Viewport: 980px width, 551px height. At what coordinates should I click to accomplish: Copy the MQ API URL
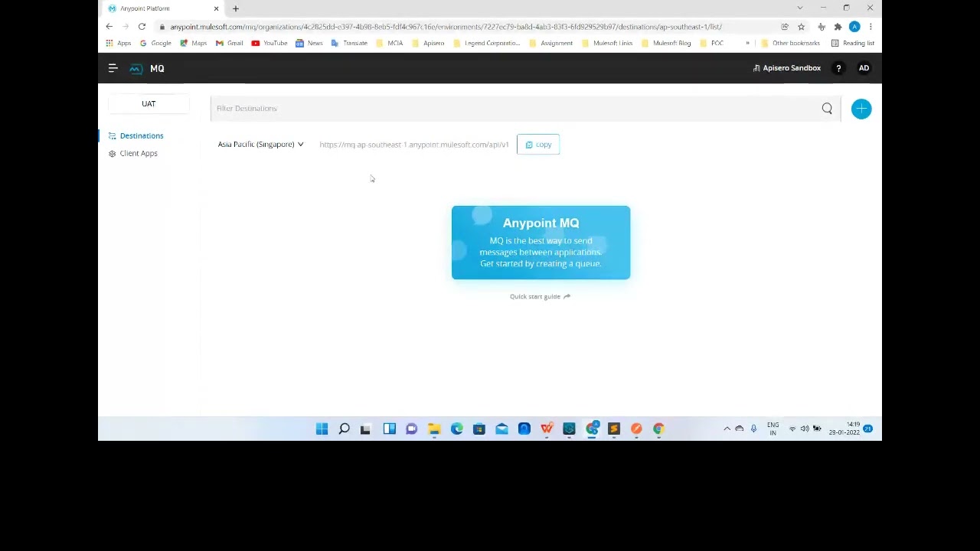(x=538, y=145)
